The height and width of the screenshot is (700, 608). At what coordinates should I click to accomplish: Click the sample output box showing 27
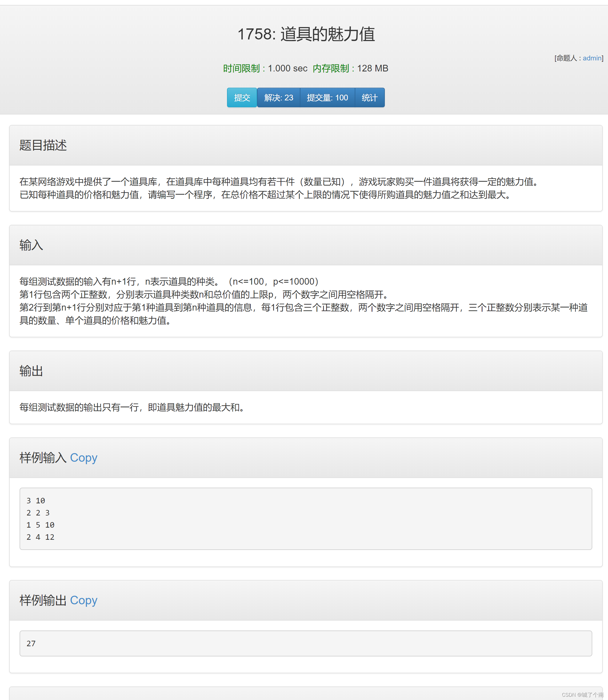305,643
